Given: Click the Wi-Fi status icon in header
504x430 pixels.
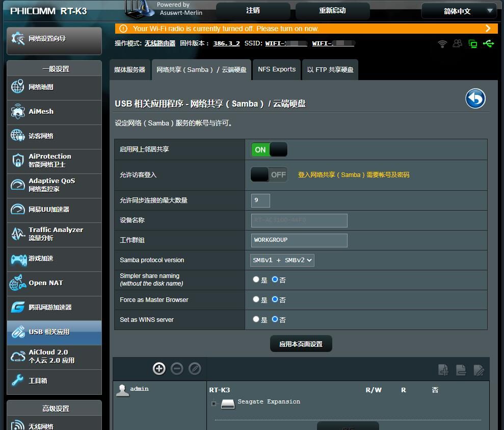Looking at the screenshot, I should tap(442, 44).
